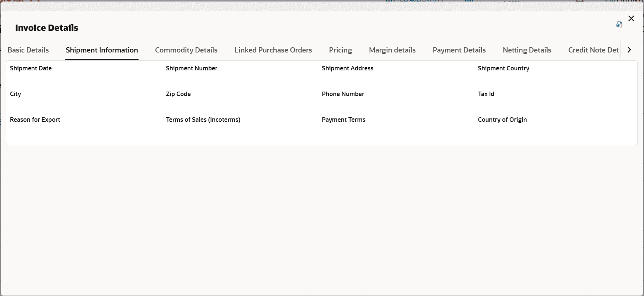This screenshot has height=296, width=644.
Task: Click the Phone Number label
Action: click(x=343, y=94)
